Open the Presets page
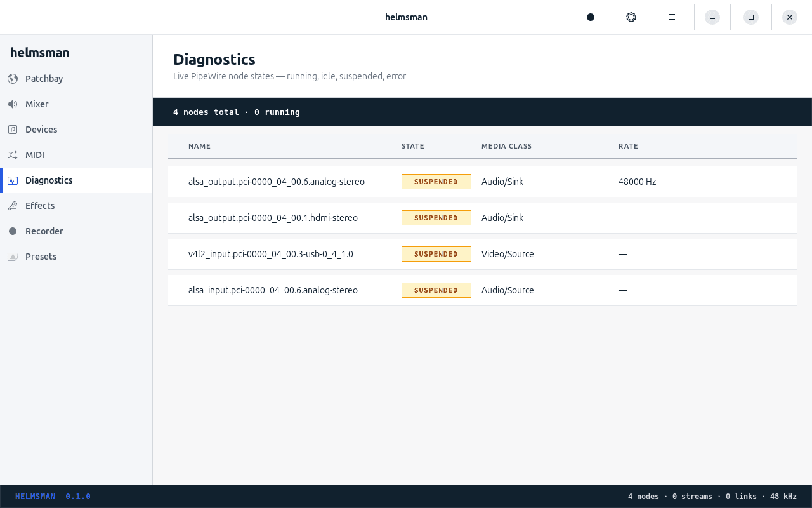Screen dimensions: 812x508 (x=76, y=257)
